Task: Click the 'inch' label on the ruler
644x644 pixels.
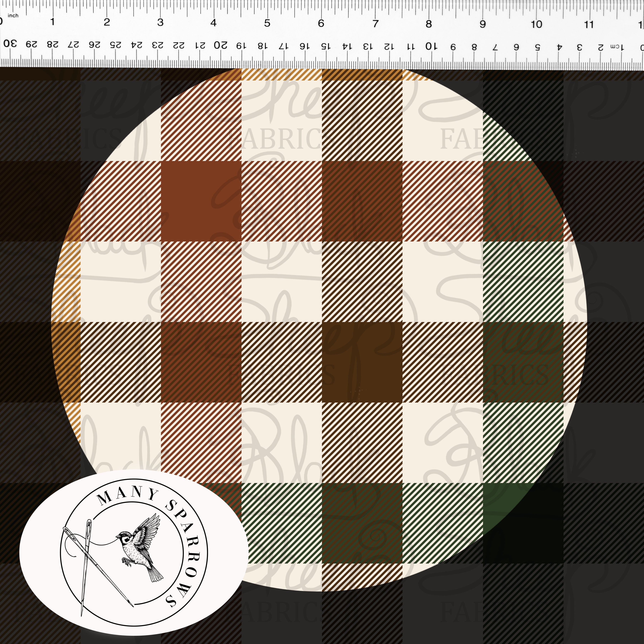Action: coord(13,15)
